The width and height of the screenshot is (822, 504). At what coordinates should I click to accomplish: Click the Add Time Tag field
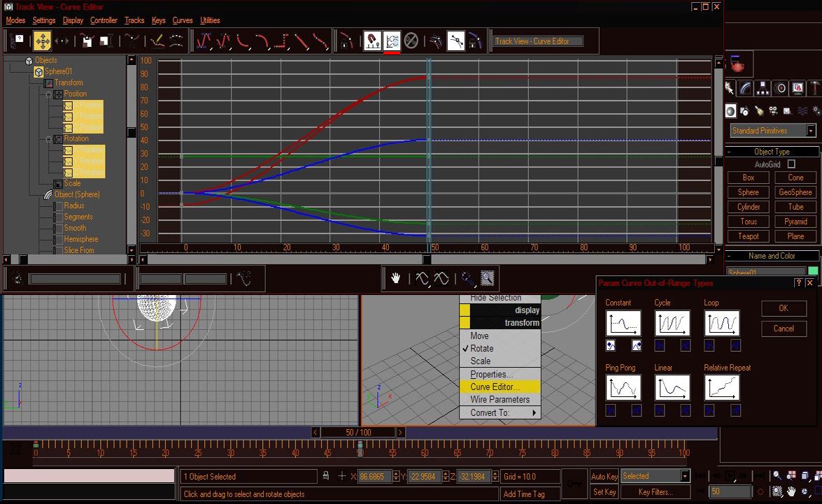tap(530, 494)
